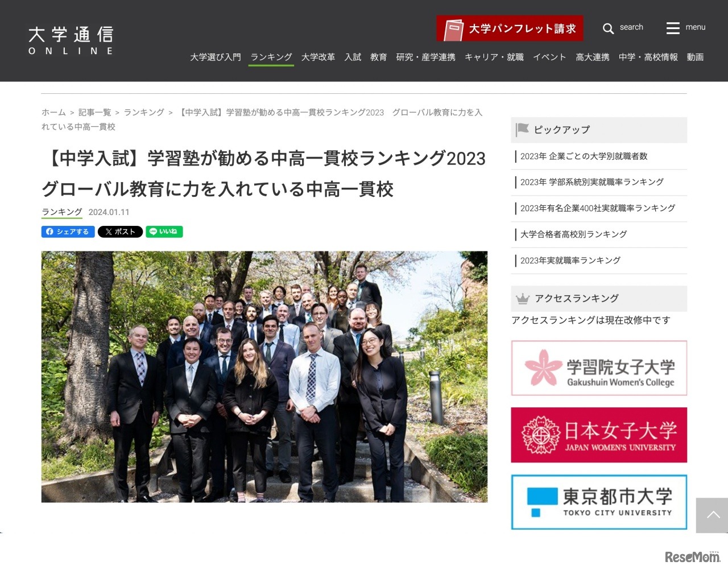Open 大学選び入門 navigation item
The image size is (728, 570).
point(216,57)
